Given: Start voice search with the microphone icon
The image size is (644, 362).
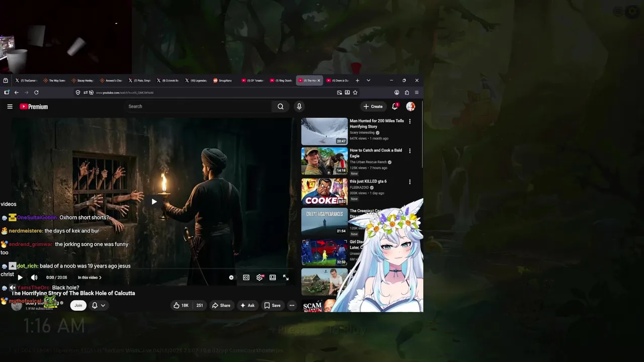Looking at the screenshot, I should (299, 107).
